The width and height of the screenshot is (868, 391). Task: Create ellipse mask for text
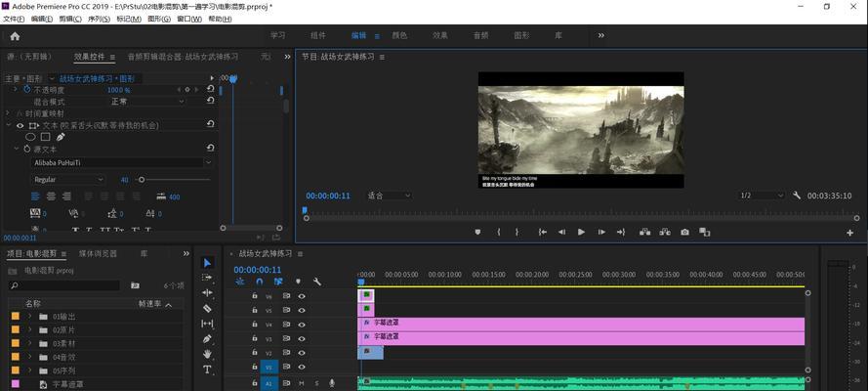31,137
